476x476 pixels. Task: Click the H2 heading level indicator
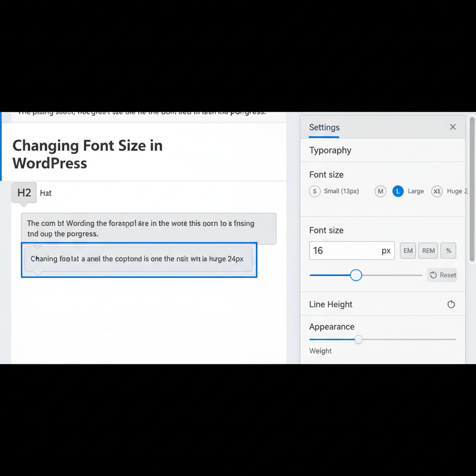click(x=24, y=192)
